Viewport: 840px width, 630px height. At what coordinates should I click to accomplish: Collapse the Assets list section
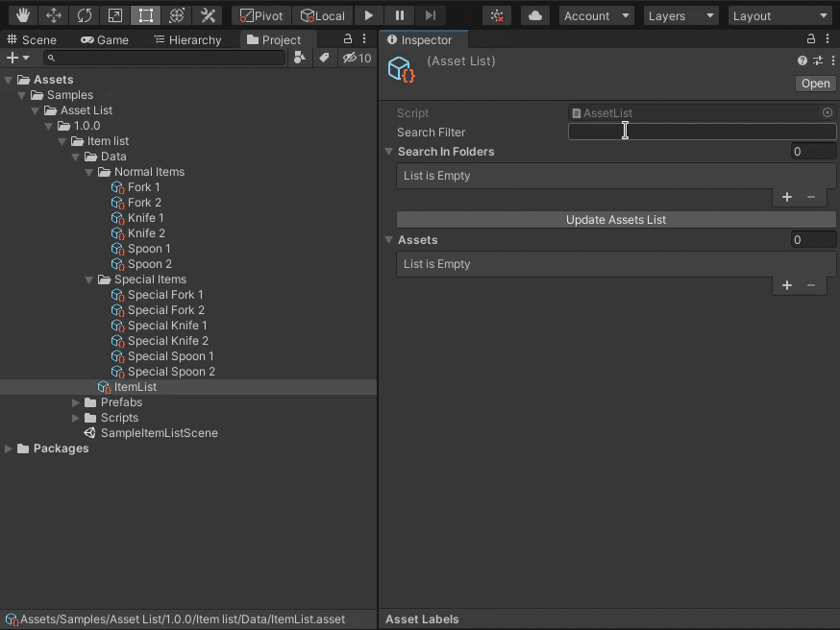point(389,240)
